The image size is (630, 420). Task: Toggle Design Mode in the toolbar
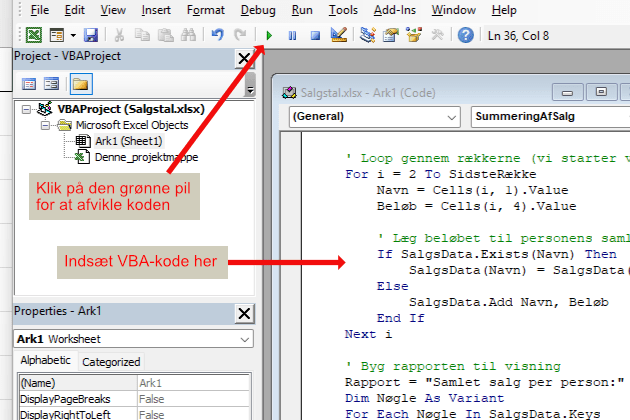(338, 35)
